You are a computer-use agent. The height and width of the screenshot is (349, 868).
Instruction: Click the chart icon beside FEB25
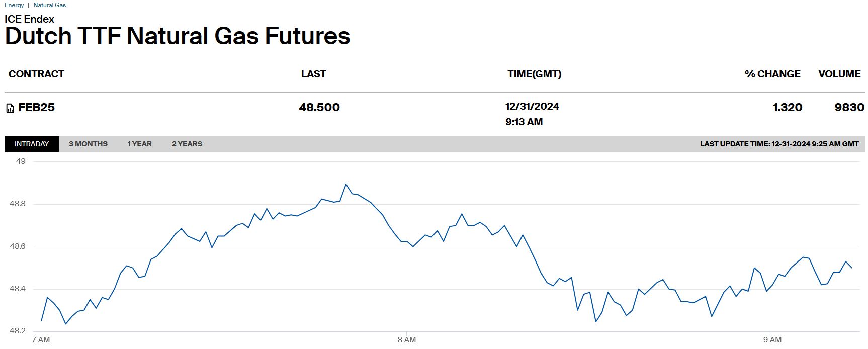tap(10, 108)
